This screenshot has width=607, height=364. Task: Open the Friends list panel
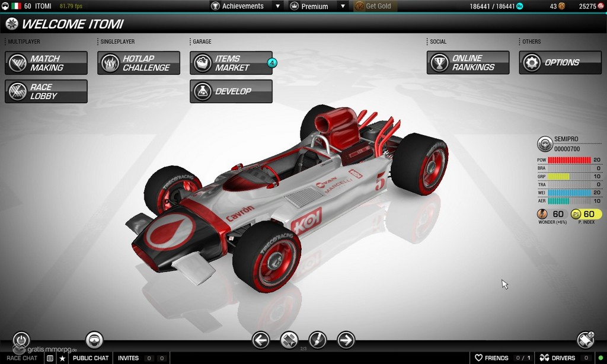(x=491, y=358)
